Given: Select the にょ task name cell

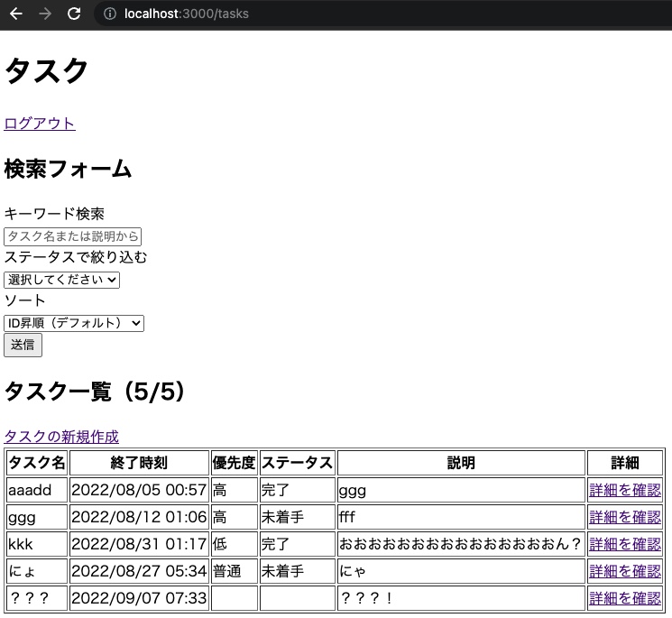Looking at the screenshot, I should tap(37, 571).
